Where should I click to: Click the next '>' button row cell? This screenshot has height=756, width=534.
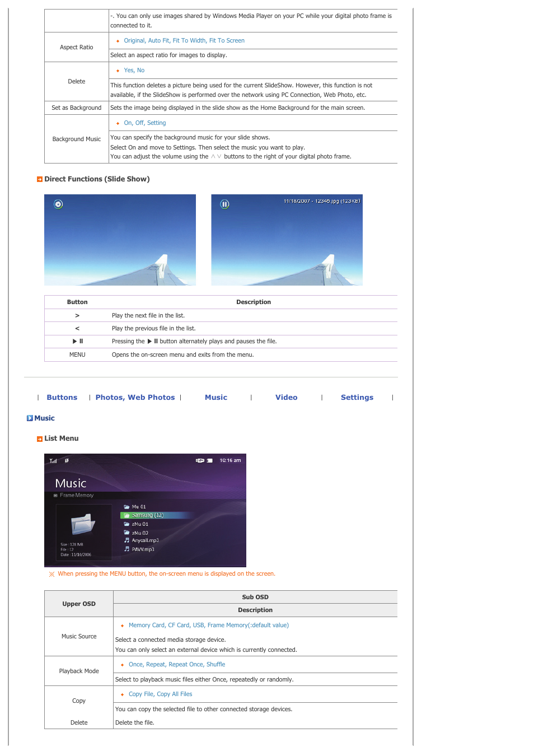click(77, 316)
